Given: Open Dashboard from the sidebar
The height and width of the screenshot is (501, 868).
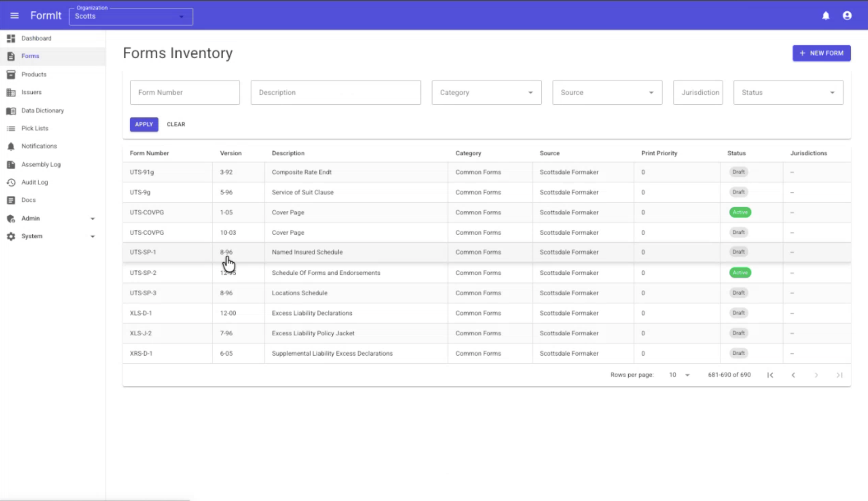Looking at the screenshot, I should pyautogui.click(x=53, y=38).
